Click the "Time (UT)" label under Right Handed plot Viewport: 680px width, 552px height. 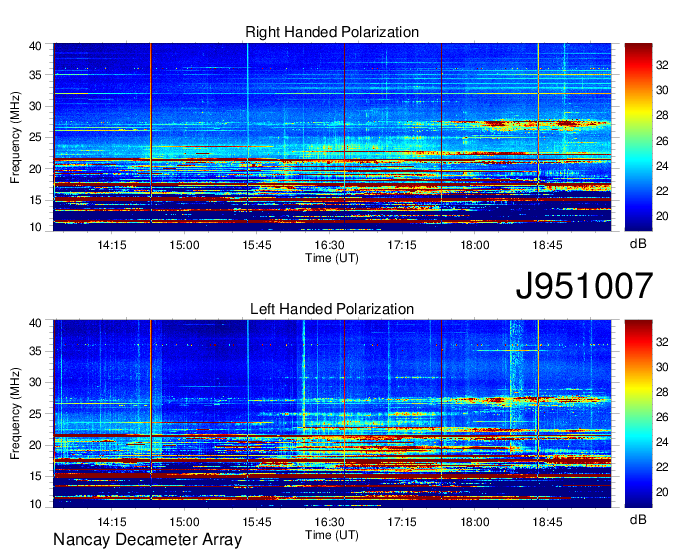(x=332, y=258)
